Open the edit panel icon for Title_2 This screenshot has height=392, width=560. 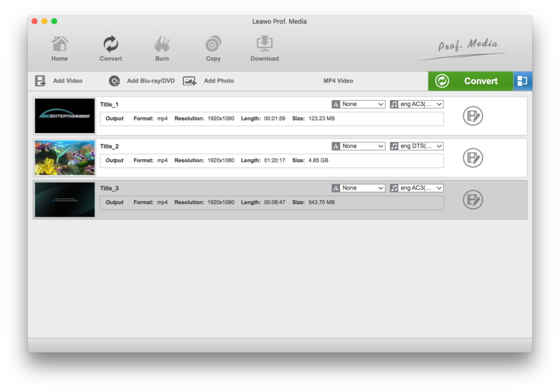tap(472, 158)
